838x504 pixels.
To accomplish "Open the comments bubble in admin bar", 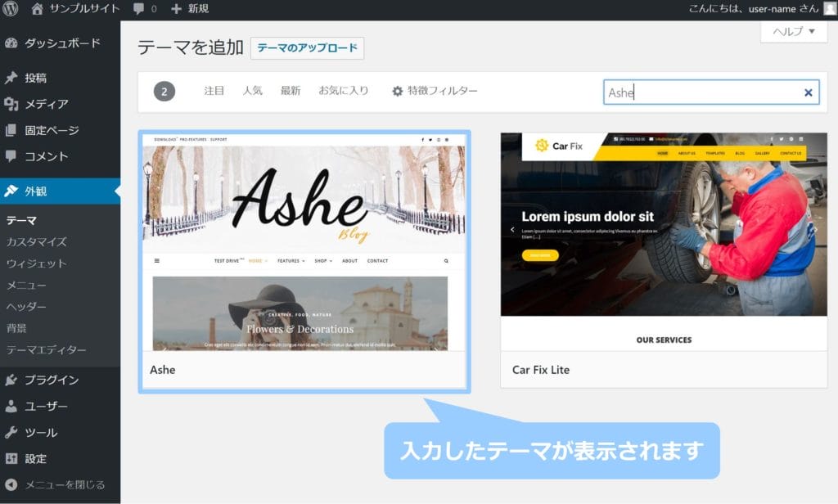I will pyautogui.click(x=145, y=9).
